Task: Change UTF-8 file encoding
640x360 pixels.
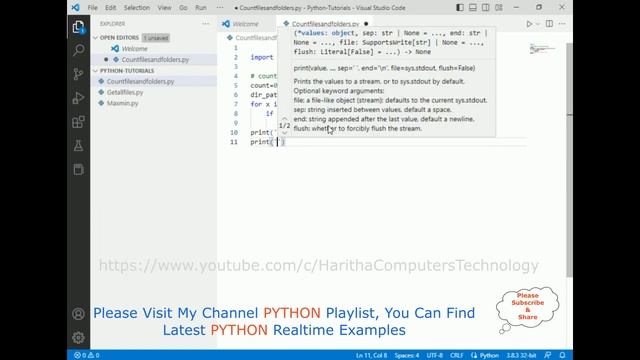Action: point(435,355)
